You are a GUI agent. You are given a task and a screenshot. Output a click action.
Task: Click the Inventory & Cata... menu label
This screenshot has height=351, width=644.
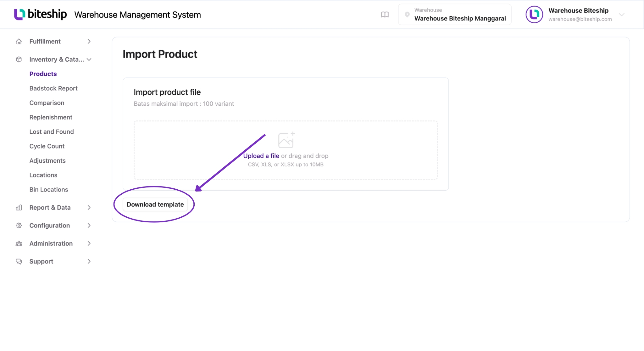coord(57,59)
